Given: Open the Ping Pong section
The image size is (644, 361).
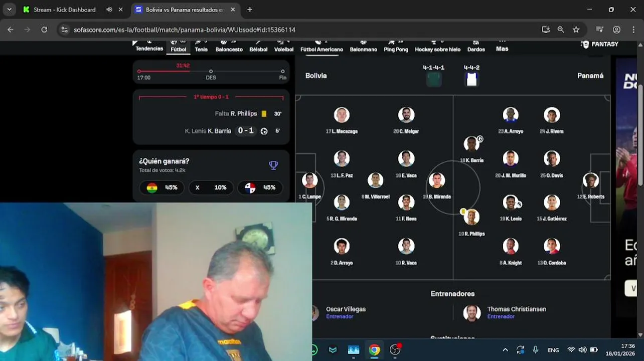Looking at the screenshot, I should pyautogui.click(x=396, y=46).
